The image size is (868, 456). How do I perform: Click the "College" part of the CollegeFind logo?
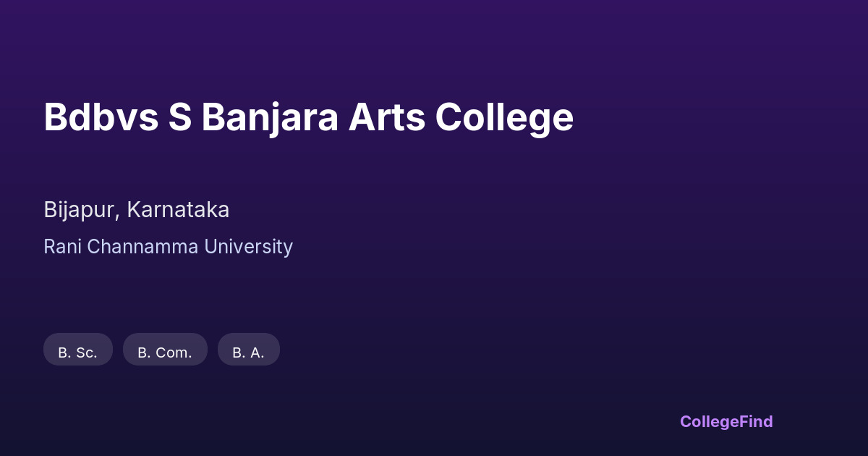[x=710, y=421]
